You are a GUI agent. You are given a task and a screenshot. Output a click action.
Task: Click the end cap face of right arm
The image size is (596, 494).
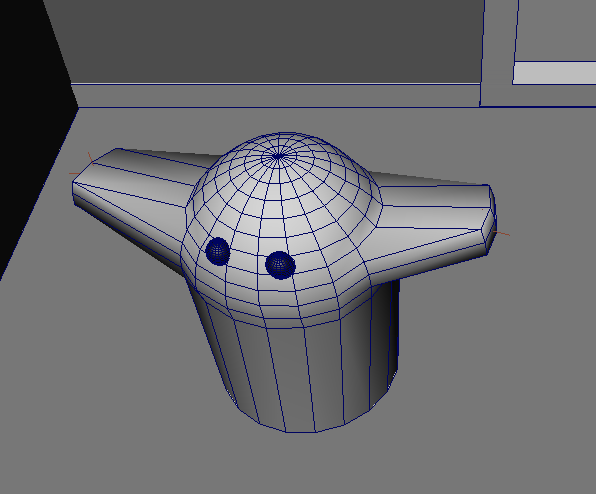click(489, 220)
